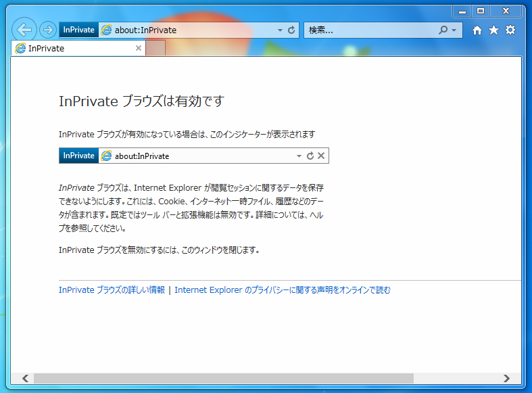
Task: Open the Internet Explorer privacy statement link
Action: (x=283, y=290)
